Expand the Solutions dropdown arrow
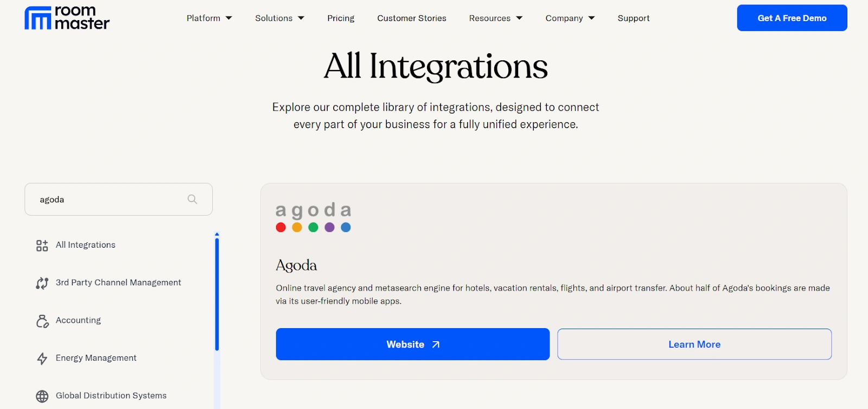Screen dimensions: 868x409 (x=301, y=18)
